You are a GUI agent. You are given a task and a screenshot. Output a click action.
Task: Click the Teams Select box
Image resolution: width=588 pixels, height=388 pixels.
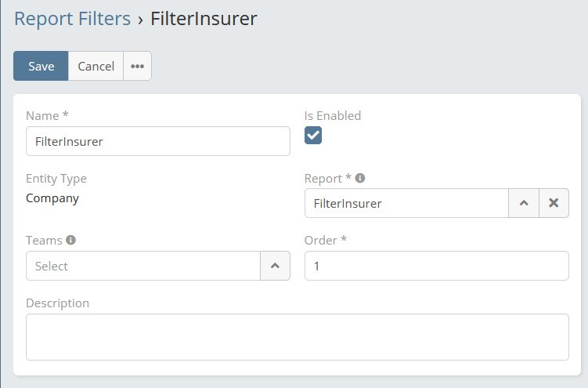[x=143, y=266]
